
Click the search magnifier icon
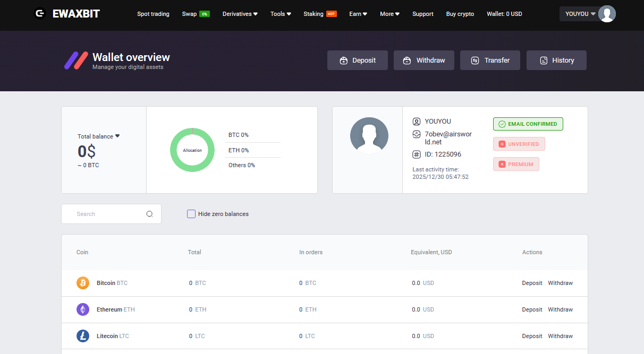(149, 214)
